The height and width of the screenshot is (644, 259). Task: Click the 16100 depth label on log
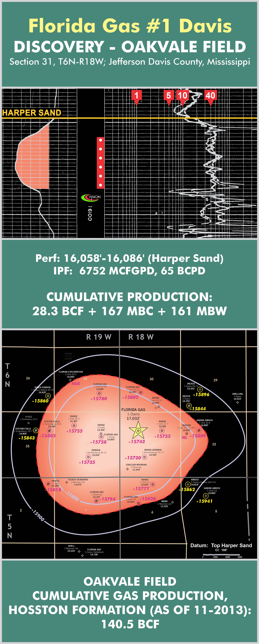pyautogui.click(x=90, y=213)
